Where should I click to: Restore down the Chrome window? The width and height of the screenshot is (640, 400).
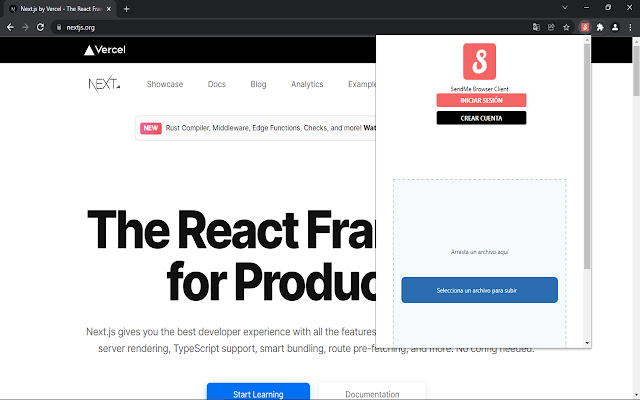tap(608, 7)
